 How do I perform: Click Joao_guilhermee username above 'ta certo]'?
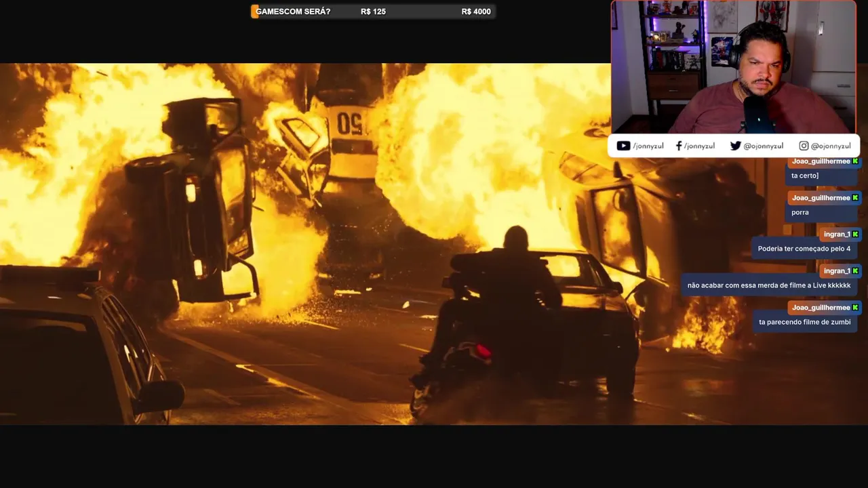coord(821,161)
